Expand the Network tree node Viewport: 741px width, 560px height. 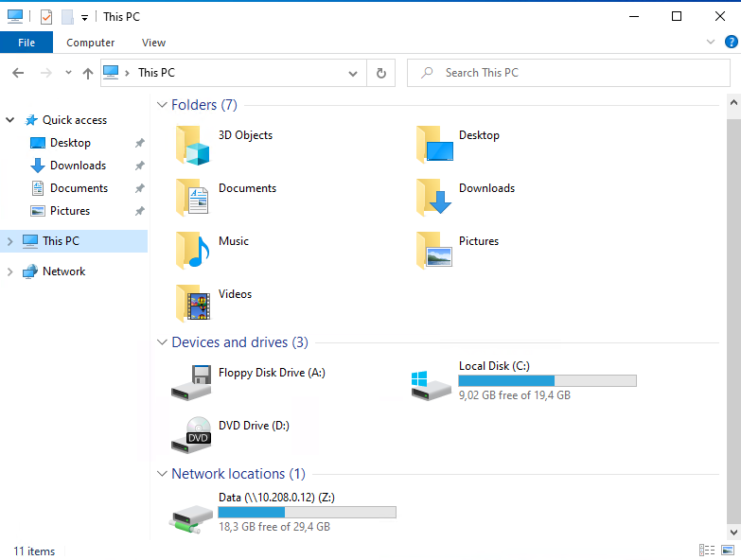[x=9, y=271]
